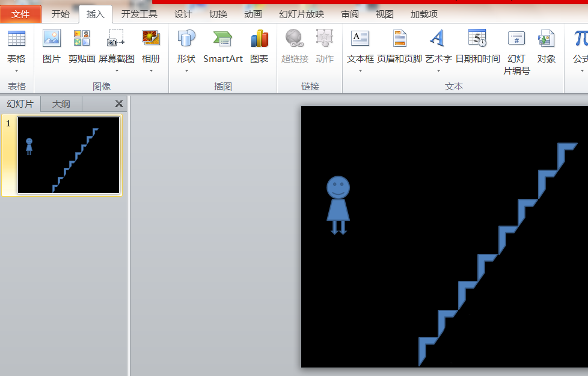The width and height of the screenshot is (588, 376).
Task: Switch to the Outline pane tab
Action: tap(60, 103)
